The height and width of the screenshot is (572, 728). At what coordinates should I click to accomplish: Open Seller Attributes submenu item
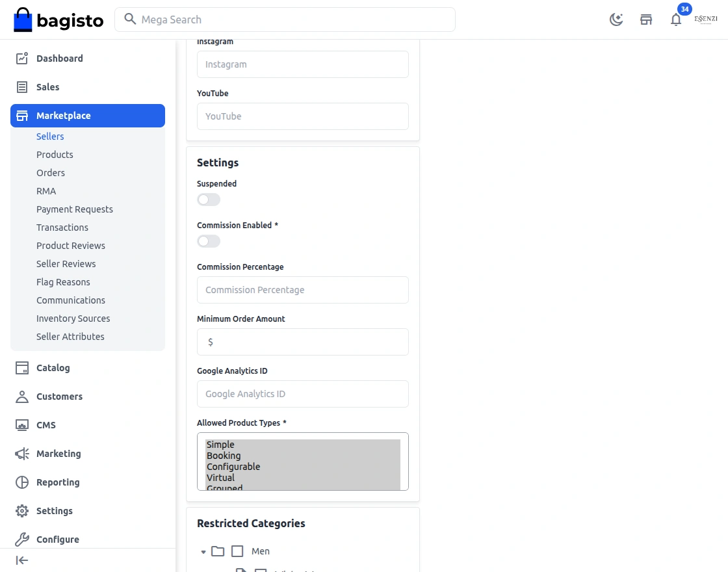click(x=70, y=337)
